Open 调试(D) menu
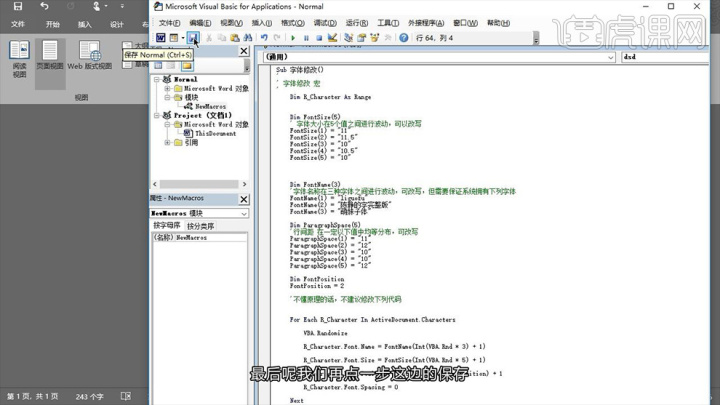The width and height of the screenshot is (720, 405). point(325,23)
